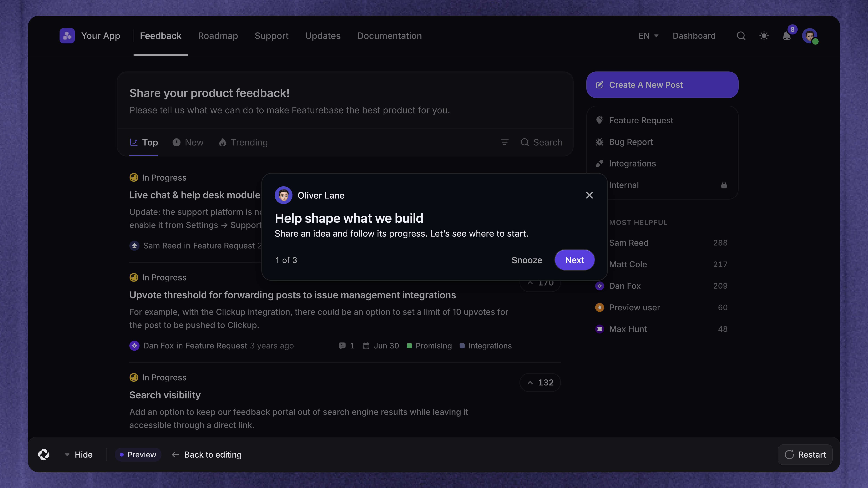Snooze the onboarding tour
The width and height of the screenshot is (868, 488).
click(x=527, y=260)
